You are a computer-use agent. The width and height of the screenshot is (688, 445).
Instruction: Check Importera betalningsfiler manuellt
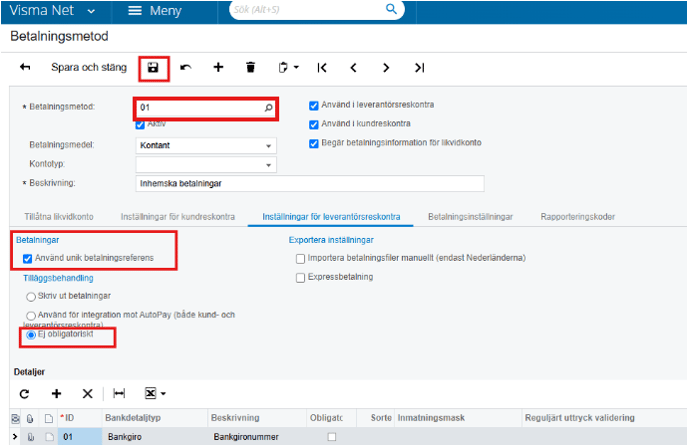(x=300, y=258)
